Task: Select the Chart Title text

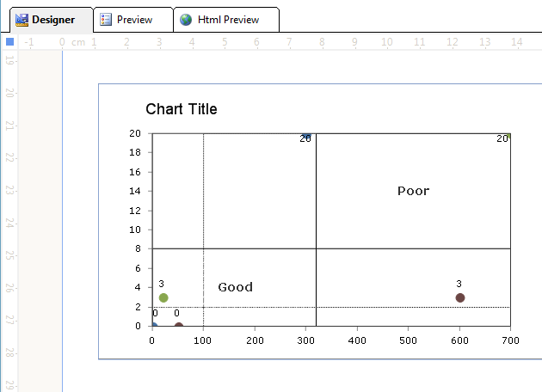Action: tap(182, 109)
